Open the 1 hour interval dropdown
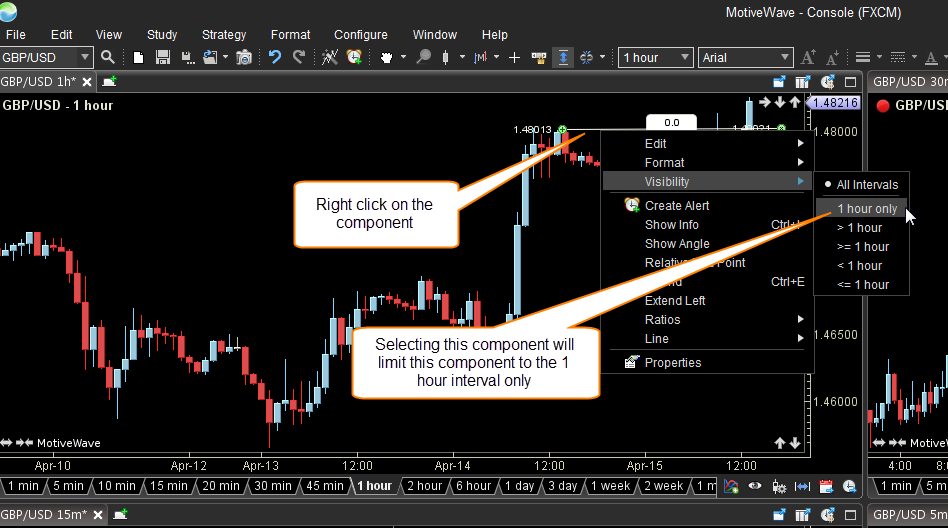 [x=685, y=57]
